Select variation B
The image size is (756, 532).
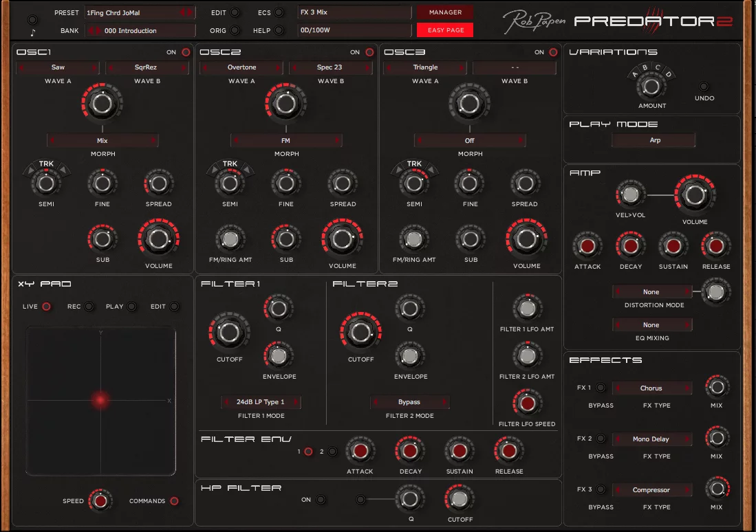pyautogui.click(x=645, y=67)
